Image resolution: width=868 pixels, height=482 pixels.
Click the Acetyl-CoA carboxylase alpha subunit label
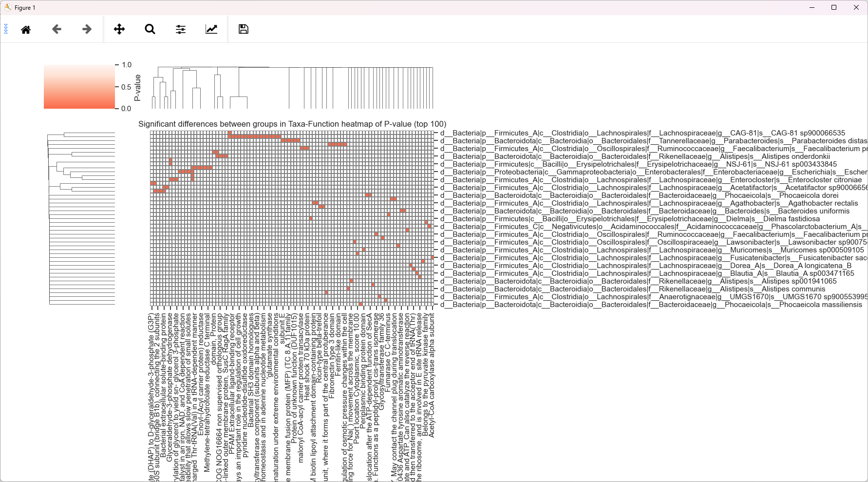point(432,375)
